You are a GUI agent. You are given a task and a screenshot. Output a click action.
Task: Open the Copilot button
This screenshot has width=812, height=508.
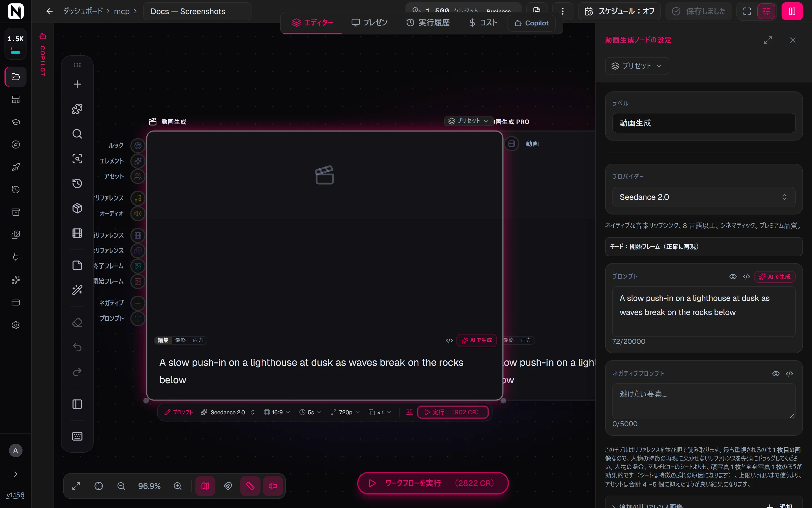(x=531, y=23)
